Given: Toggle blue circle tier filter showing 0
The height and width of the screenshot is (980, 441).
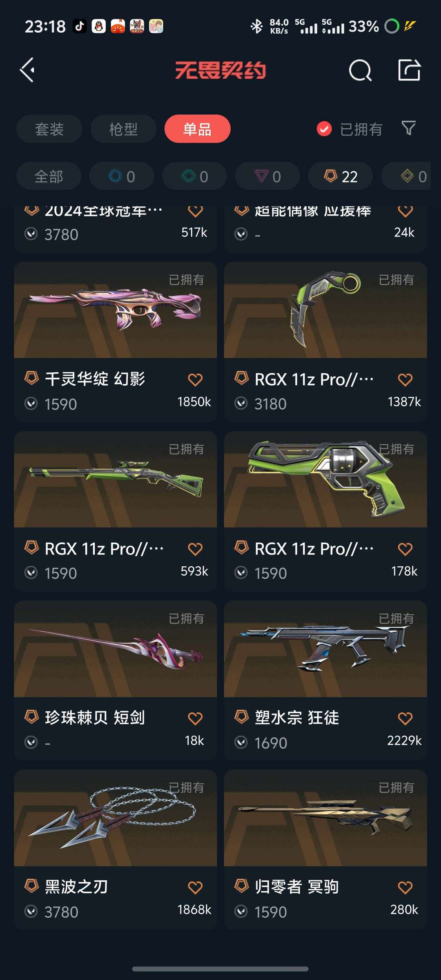Looking at the screenshot, I should point(122,176).
